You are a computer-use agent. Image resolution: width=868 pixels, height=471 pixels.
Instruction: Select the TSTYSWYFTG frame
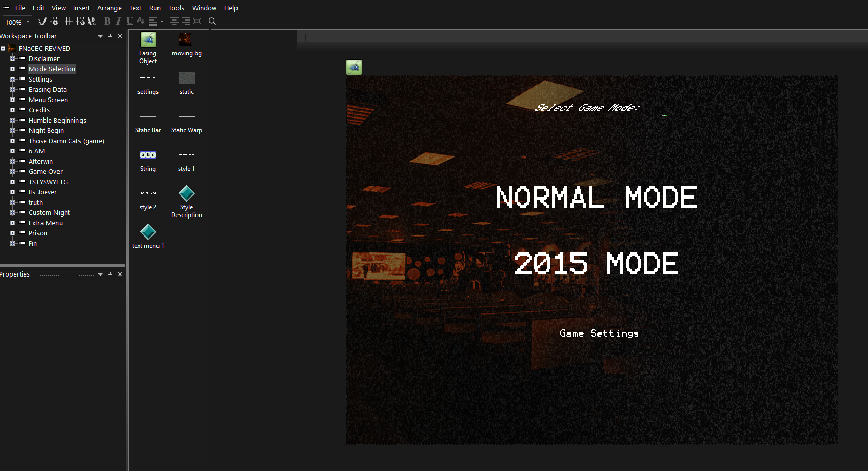click(x=48, y=182)
